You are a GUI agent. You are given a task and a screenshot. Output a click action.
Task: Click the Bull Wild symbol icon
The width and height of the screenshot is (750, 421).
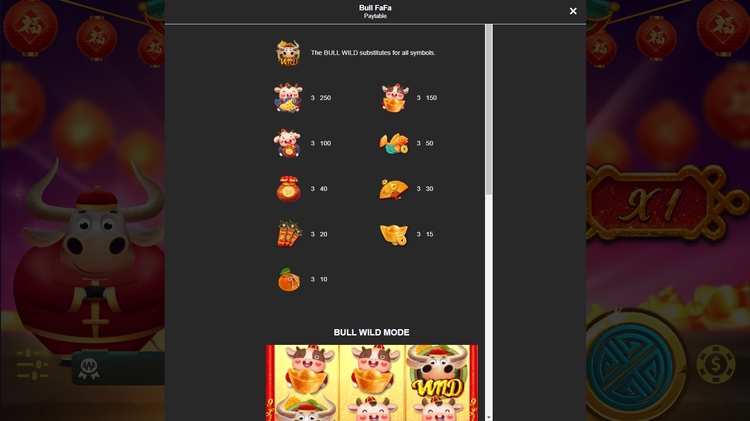coord(288,53)
